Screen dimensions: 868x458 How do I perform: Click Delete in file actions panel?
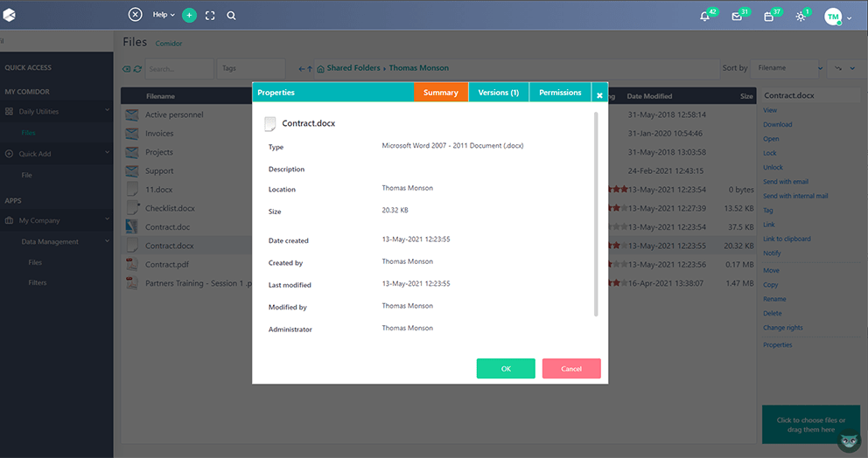pos(773,313)
